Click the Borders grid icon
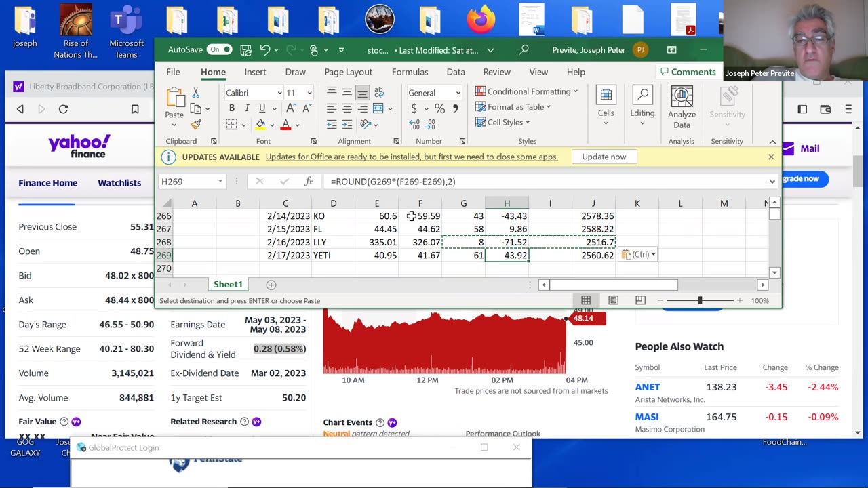The height and width of the screenshot is (488, 868). click(232, 124)
